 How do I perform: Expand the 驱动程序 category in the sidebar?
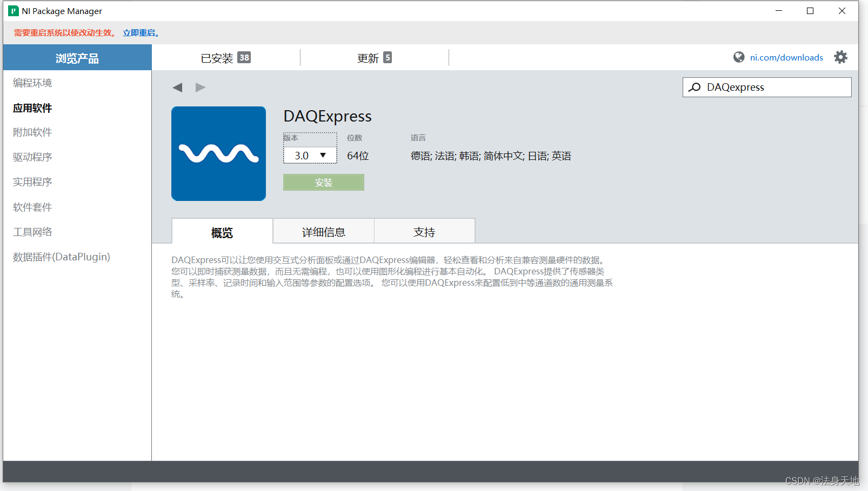[32, 157]
